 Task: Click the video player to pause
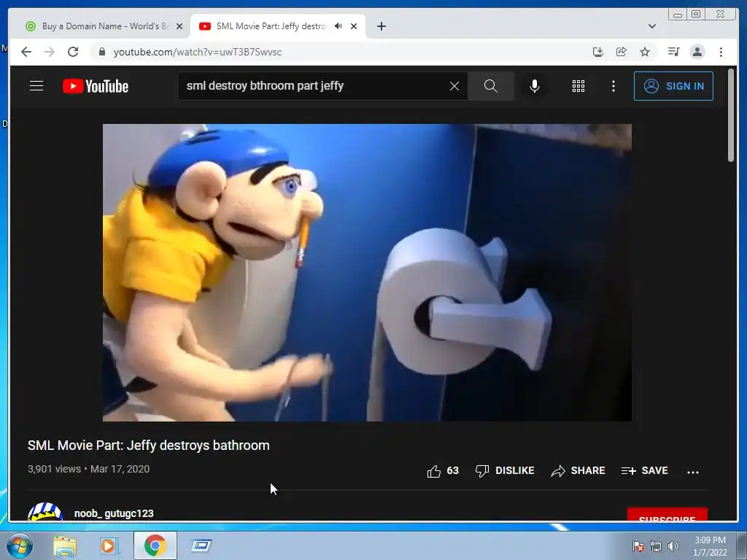point(368,273)
